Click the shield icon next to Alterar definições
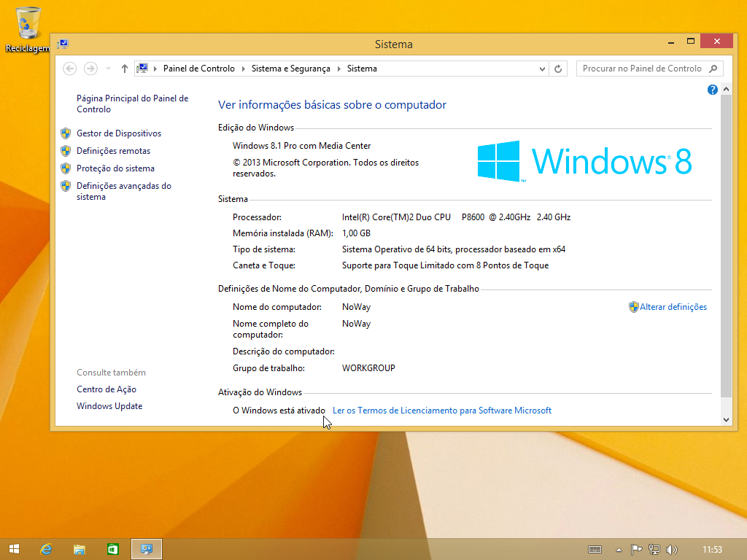This screenshot has width=747, height=560. (634, 307)
